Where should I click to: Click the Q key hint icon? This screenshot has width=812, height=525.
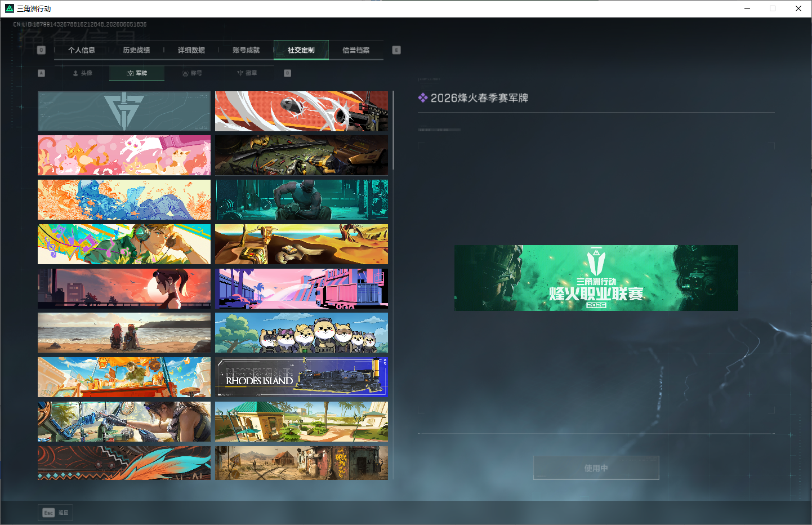click(x=41, y=50)
